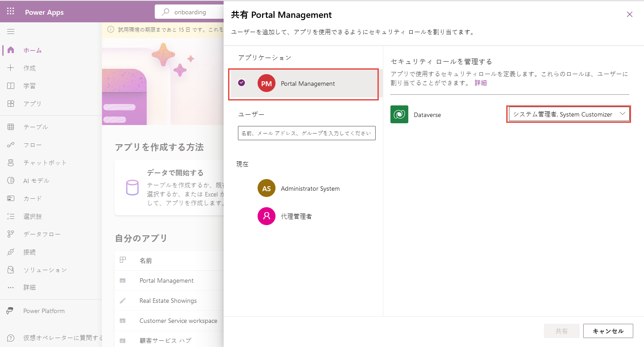Click the Dataverse label
Image resolution: width=644 pixels, height=347 pixels.
tap(427, 115)
